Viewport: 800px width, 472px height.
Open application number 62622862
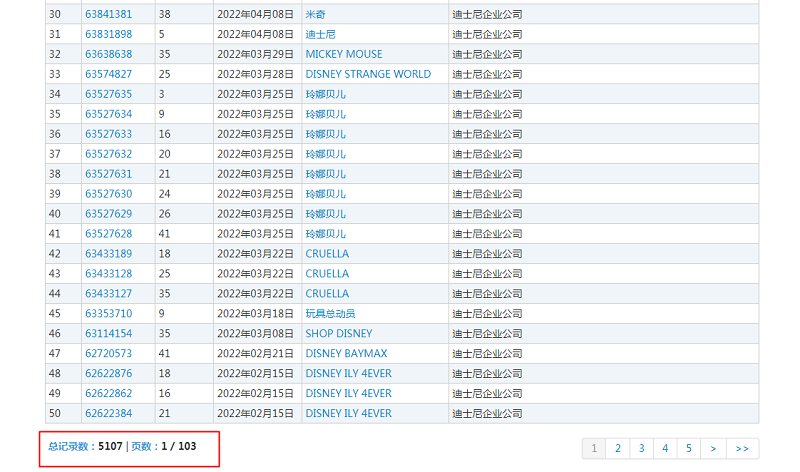click(x=108, y=393)
